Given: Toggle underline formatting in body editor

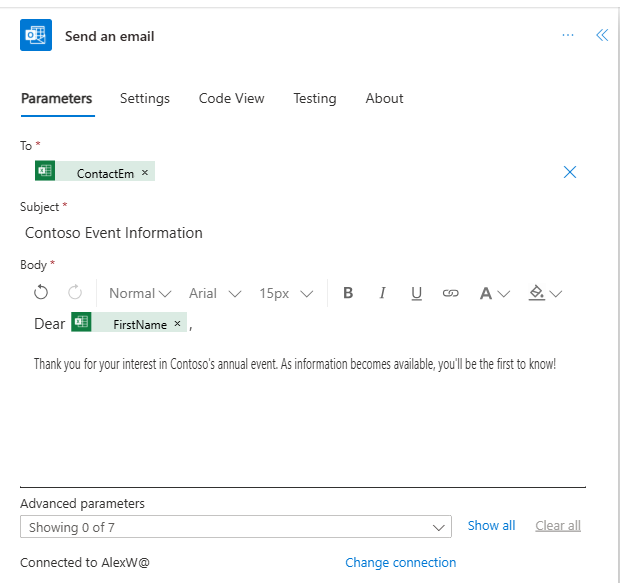Looking at the screenshot, I should click(x=416, y=293).
